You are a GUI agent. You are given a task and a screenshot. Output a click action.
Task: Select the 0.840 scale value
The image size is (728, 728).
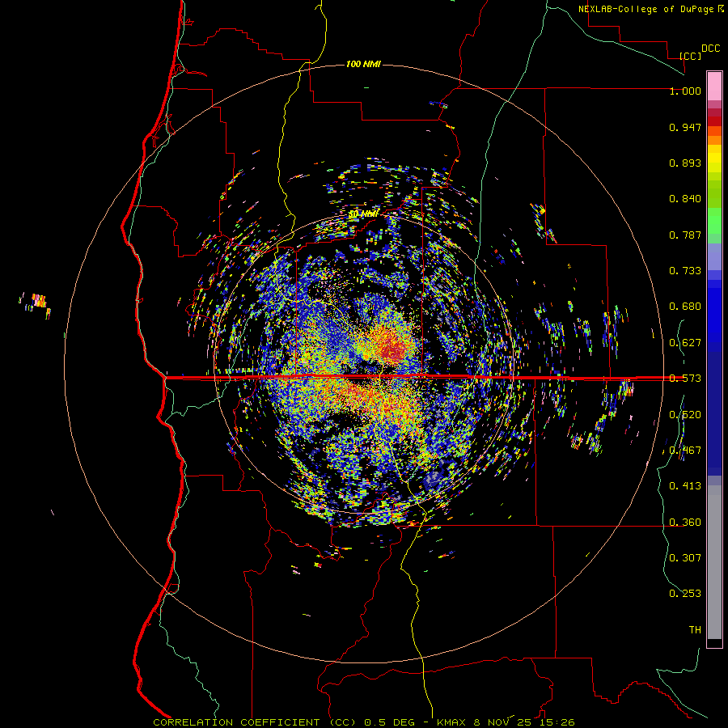(x=685, y=199)
